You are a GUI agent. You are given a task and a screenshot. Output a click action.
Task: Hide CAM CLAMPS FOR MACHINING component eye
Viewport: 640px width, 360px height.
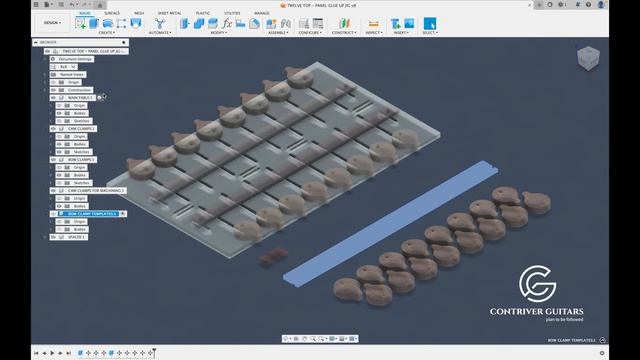click(53, 191)
